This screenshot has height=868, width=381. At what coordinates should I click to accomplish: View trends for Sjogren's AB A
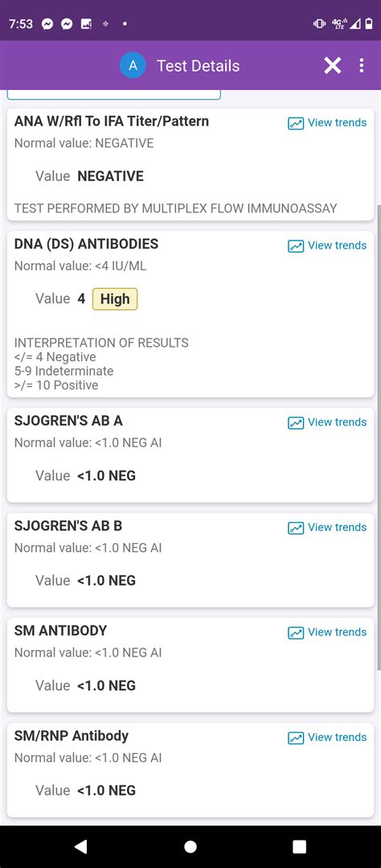pos(327,422)
